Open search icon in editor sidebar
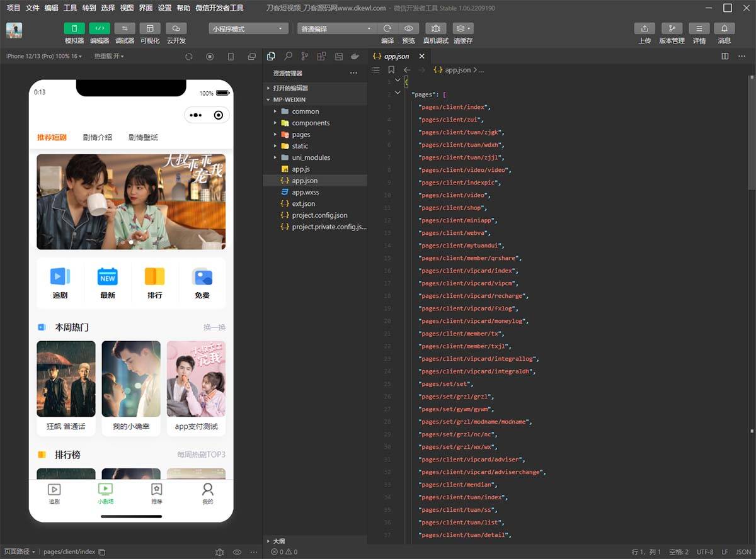 tap(288, 56)
